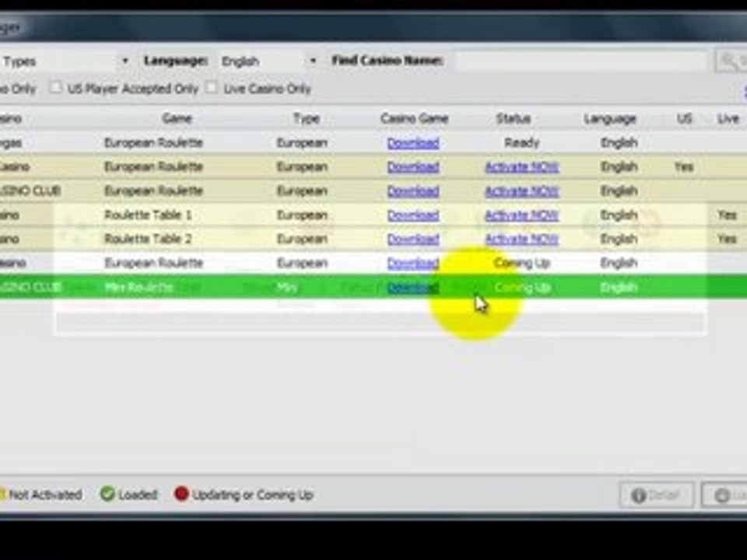The image size is (747, 560).
Task: Sort by Casino Game column header
Action: coord(415,118)
